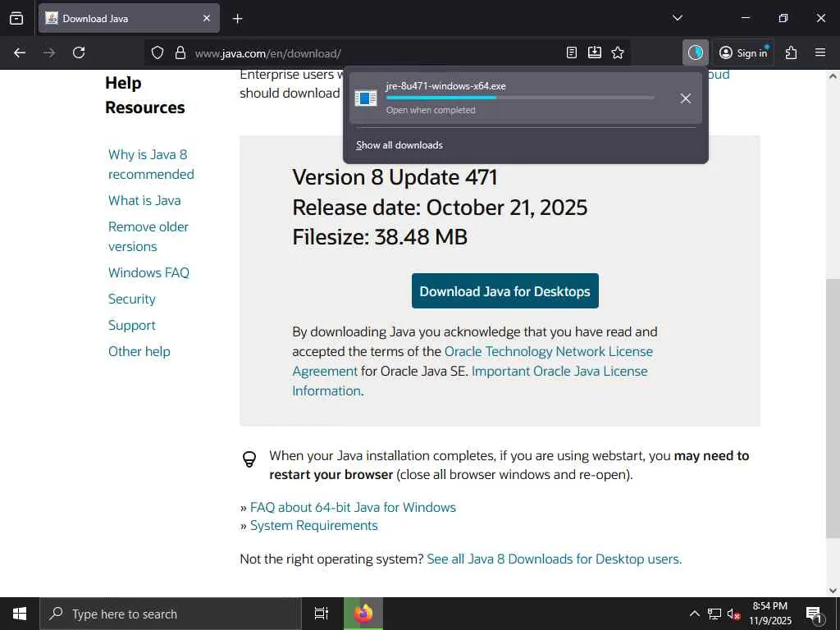The image size is (840, 630).
Task: Click the installer file icon in downloads
Action: pos(366,98)
